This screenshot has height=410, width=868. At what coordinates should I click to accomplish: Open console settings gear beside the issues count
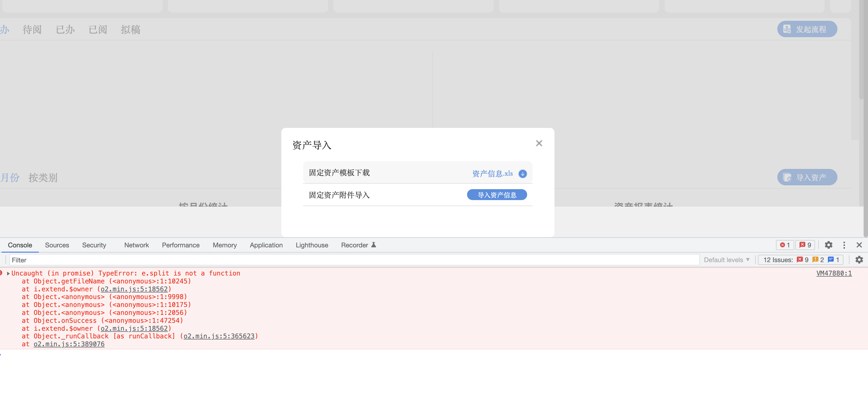[859, 260]
